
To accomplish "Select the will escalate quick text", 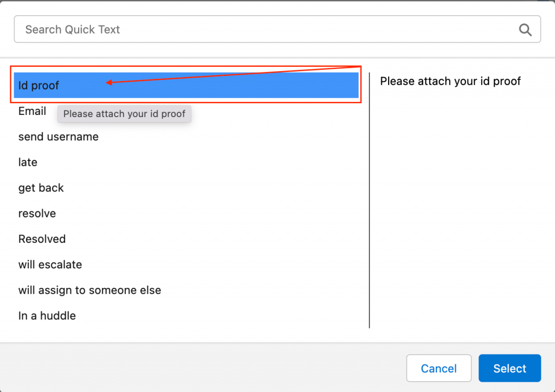I will click(x=50, y=265).
